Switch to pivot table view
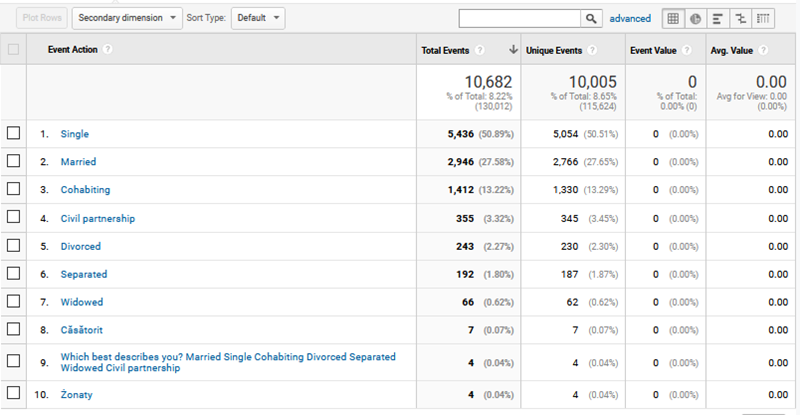 tap(763, 18)
